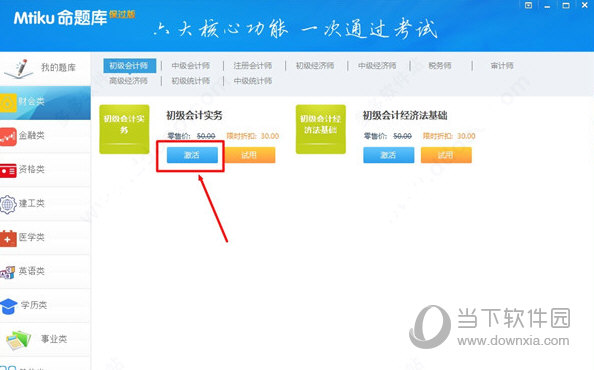This screenshot has width=594, height=370.
Task: Click the 学历类 graduation cap icon
Action: click(x=8, y=306)
